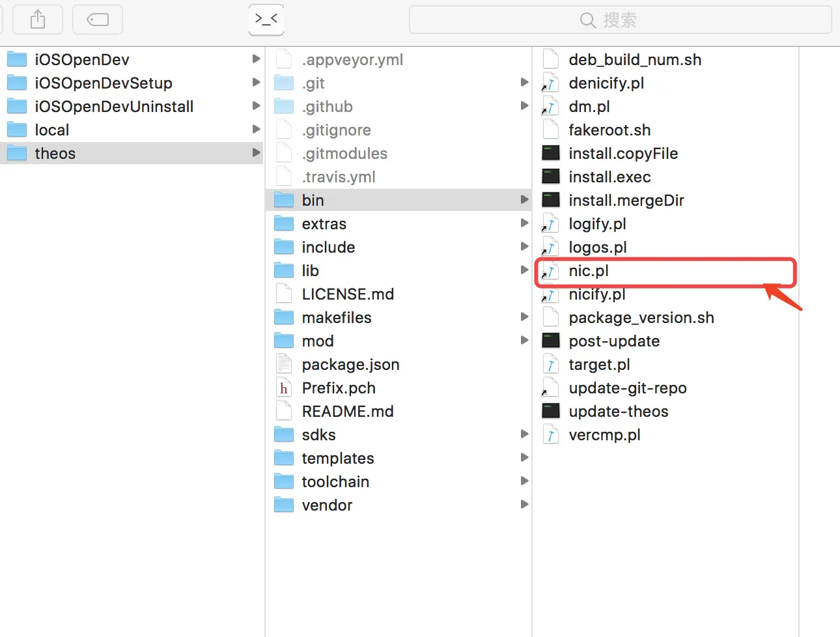Viewport: 840px width, 637px height.
Task: Select the iOSOpenDevUninstall folder icon
Action: click(17, 106)
